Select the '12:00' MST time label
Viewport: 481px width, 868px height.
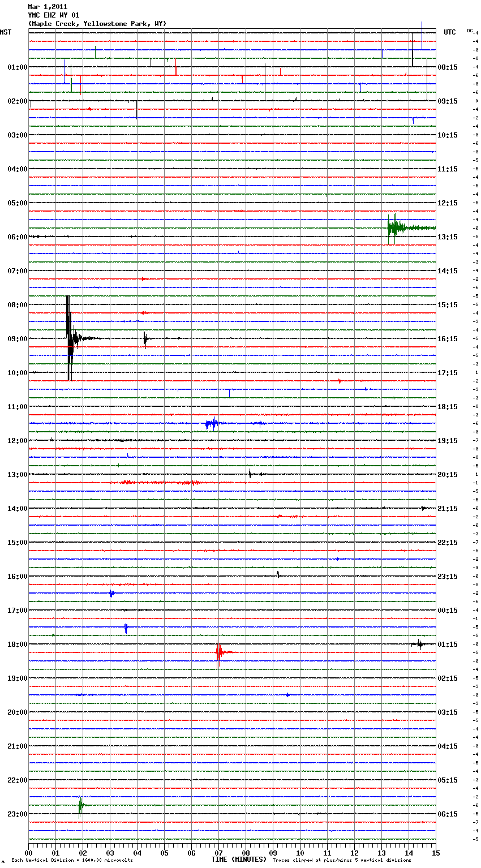18,440
